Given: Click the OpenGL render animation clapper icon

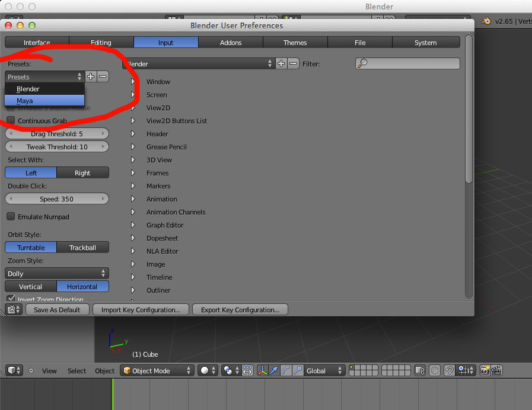Looking at the screenshot, I should click(496, 370).
